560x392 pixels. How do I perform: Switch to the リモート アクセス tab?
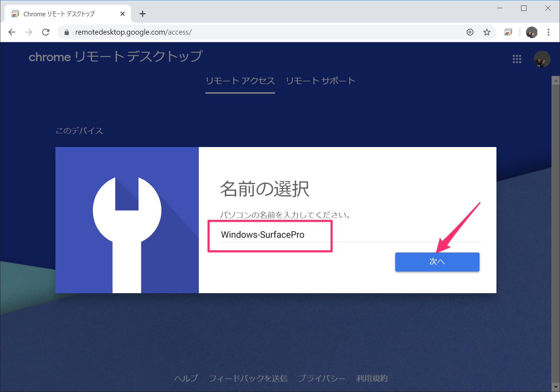tap(240, 81)
